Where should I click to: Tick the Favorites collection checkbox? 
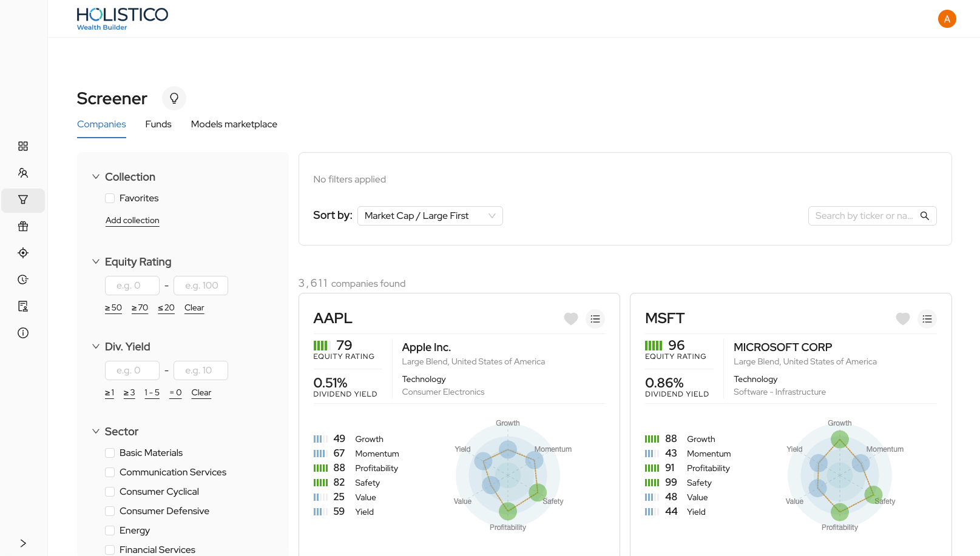pos(110,198)
